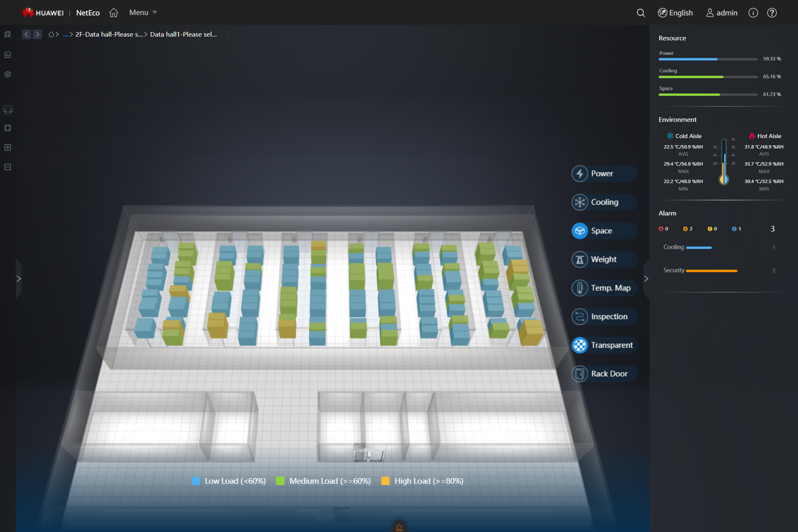
Task: Show the Temp. Map
Action: [603, 287]
